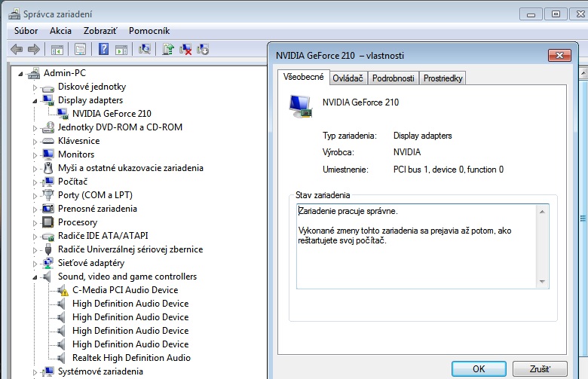Click the blue Help question mark icon
The width and height of the screenshot is (588, 379).
point(103,49)
